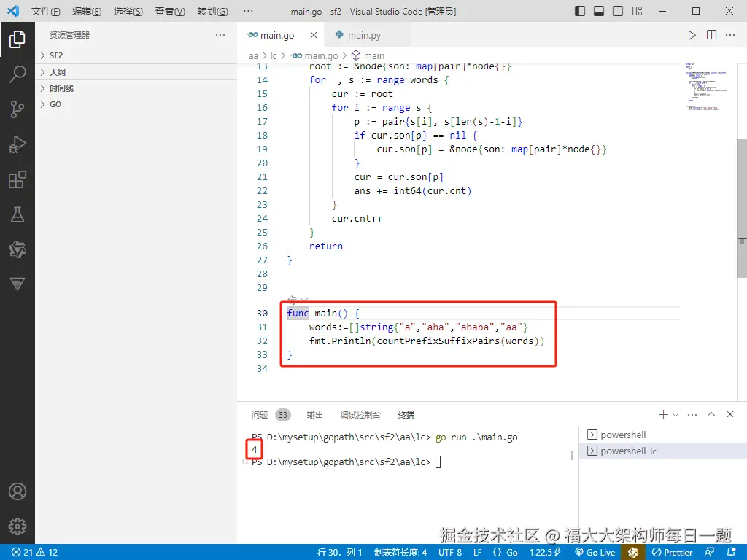Viewport: 747px width, 560px height.
Task: Expand the SF2 folder section
Action: tap(136, 55)
